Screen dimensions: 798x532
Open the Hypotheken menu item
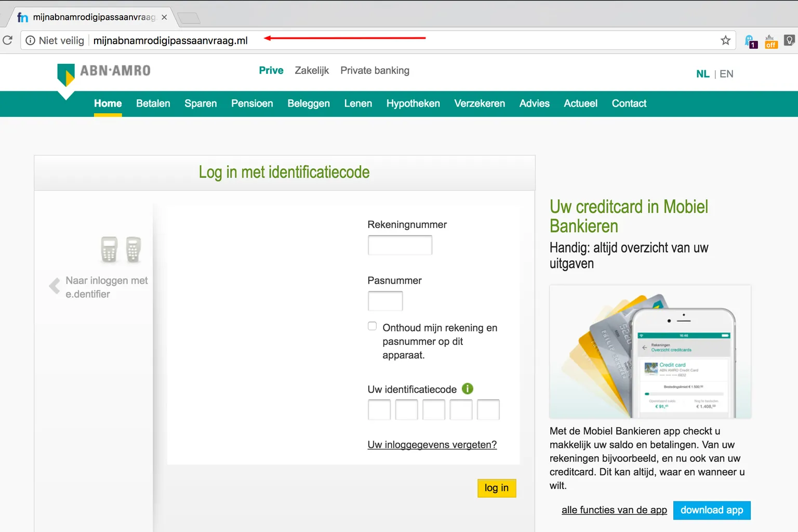point(413,103)
